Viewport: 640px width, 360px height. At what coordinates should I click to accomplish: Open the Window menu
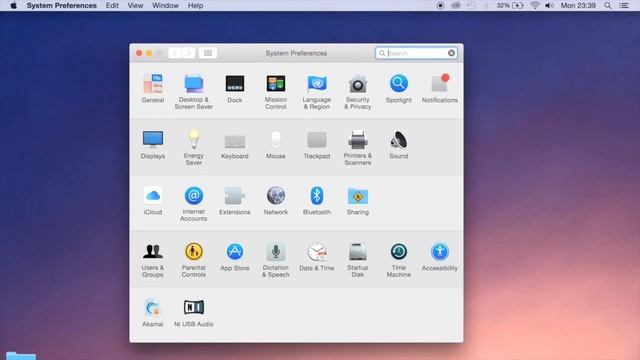click(x=165, y=5)
